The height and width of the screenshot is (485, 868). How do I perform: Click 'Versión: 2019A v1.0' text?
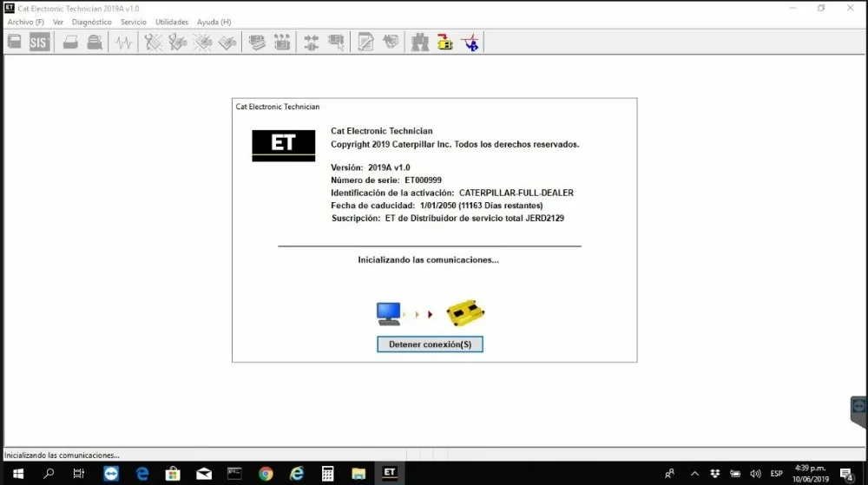[371, 167]
